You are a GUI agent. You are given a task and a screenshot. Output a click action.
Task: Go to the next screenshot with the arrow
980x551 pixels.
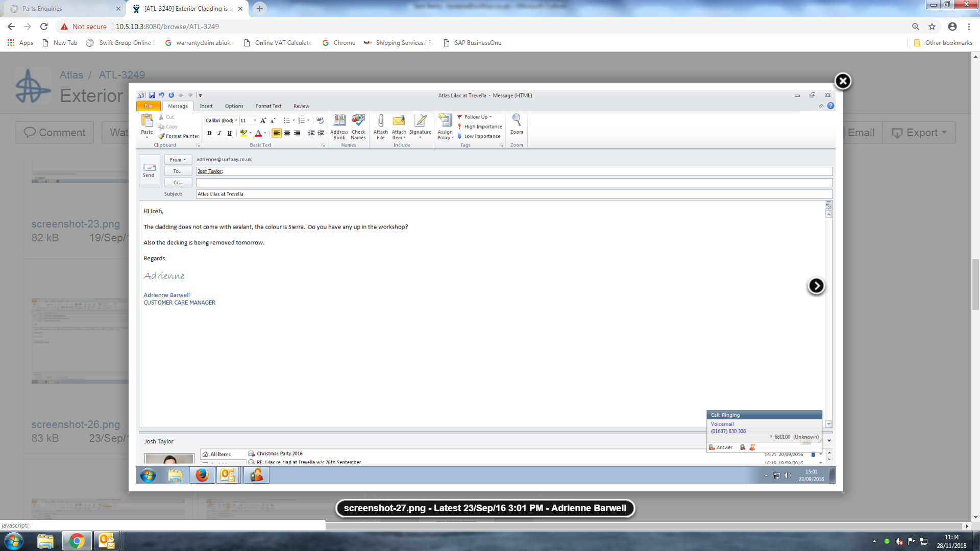pos(816,286)
